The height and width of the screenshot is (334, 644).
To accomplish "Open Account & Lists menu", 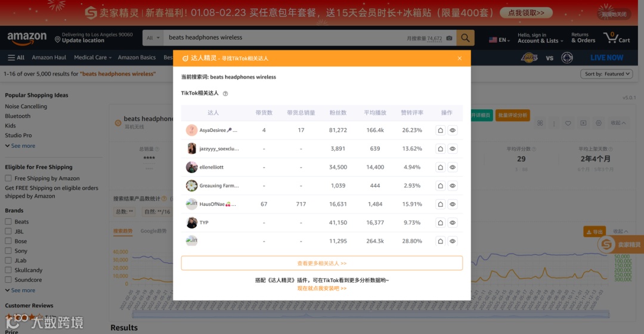I will (540, 38).
